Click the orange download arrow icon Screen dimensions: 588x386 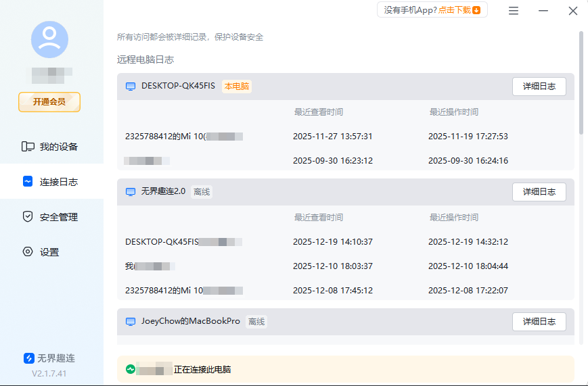pyautogui.click(x=476, y=10)
